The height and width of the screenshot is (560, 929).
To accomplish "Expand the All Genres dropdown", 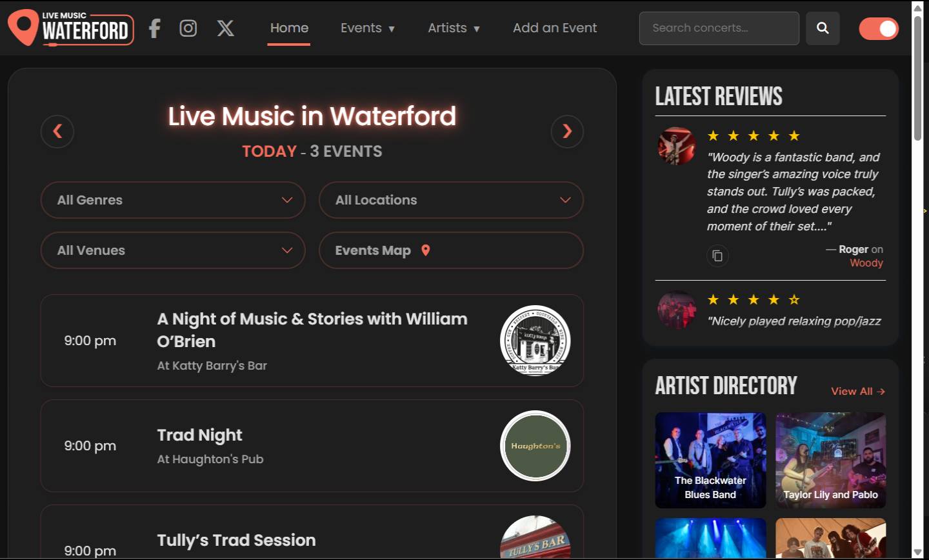I will pos(173,200).
